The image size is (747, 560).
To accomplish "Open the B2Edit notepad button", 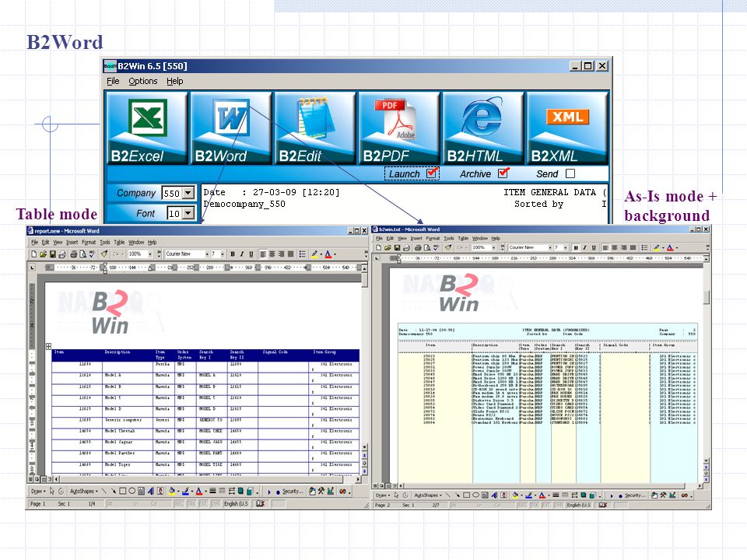I will click(x=314, y=128).
